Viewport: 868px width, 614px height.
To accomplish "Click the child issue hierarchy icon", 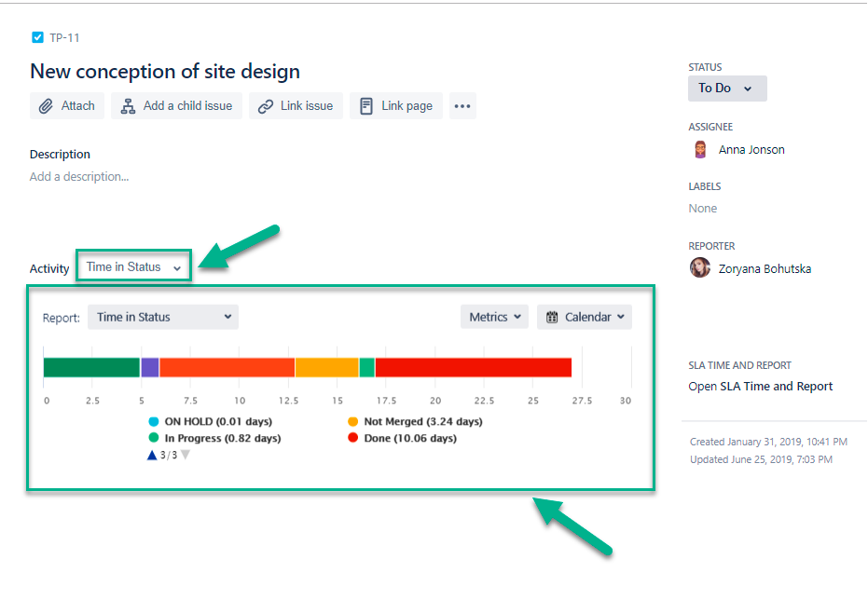I will 128,106.
